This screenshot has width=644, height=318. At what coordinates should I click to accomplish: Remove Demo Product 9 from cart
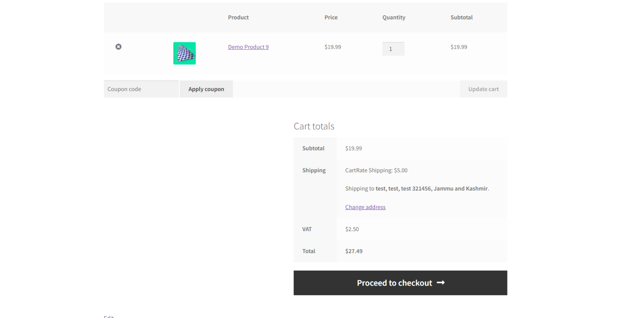(x=118, y=47)
